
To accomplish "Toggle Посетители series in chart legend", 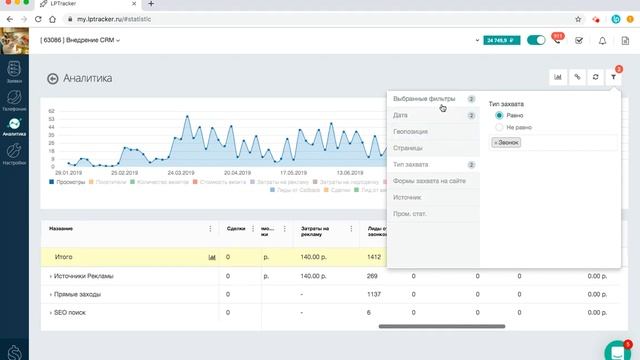I will coord(108,182).
